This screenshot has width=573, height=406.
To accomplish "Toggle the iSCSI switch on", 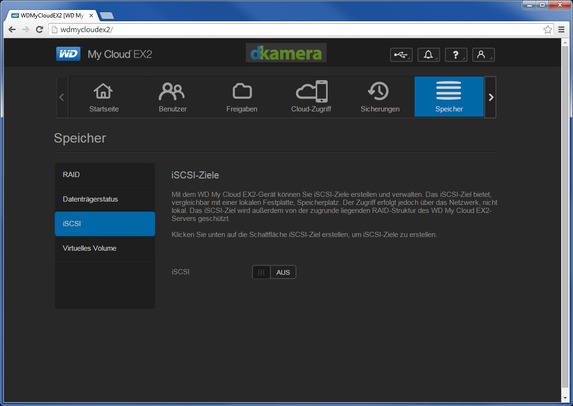I will click(x=274, y=272).
